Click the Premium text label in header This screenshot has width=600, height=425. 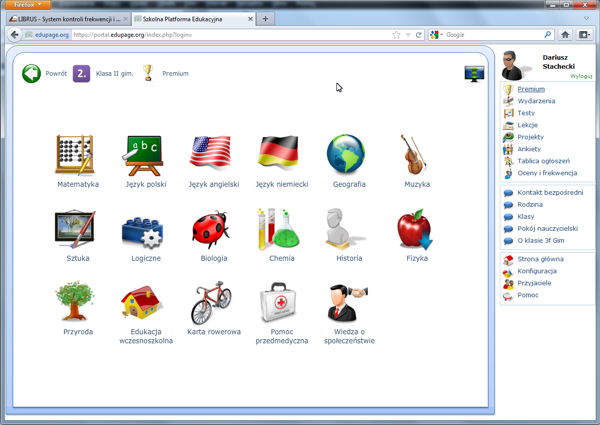175,73
